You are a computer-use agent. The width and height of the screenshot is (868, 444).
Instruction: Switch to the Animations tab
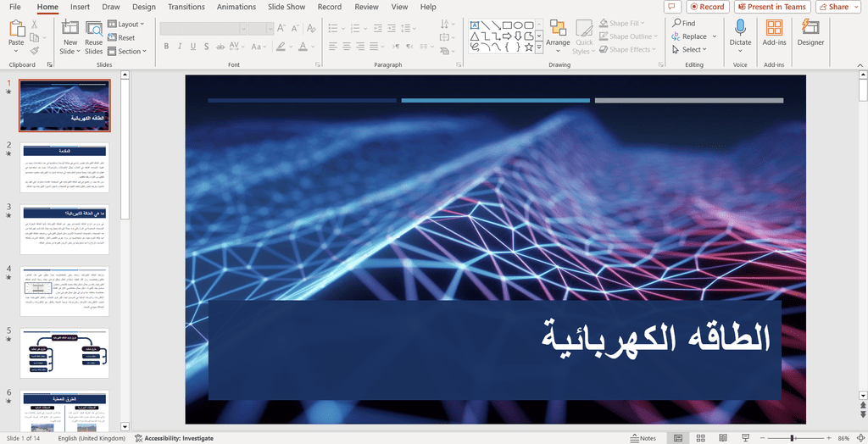(236, 7)
